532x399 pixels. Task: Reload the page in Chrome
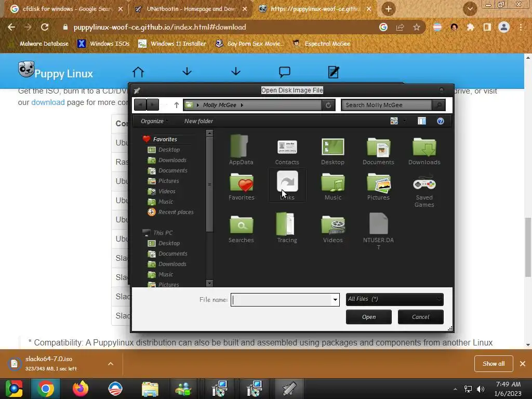pos(45,27)
